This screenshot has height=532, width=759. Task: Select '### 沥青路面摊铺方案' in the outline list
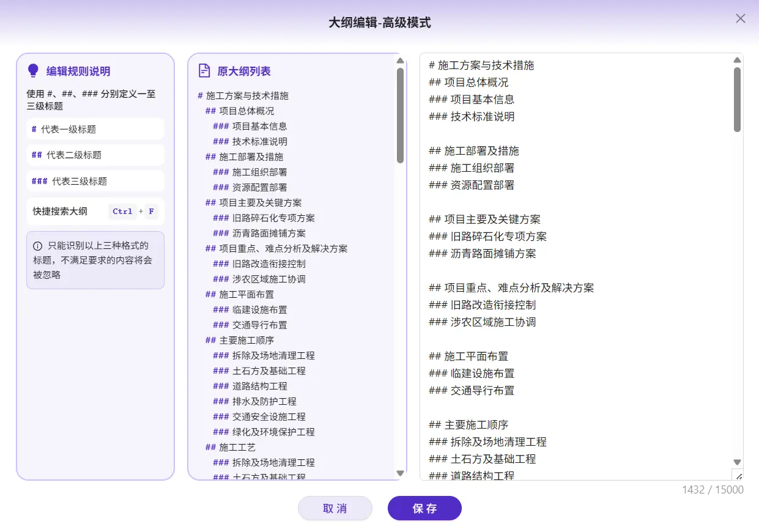(x=259, y=233)
